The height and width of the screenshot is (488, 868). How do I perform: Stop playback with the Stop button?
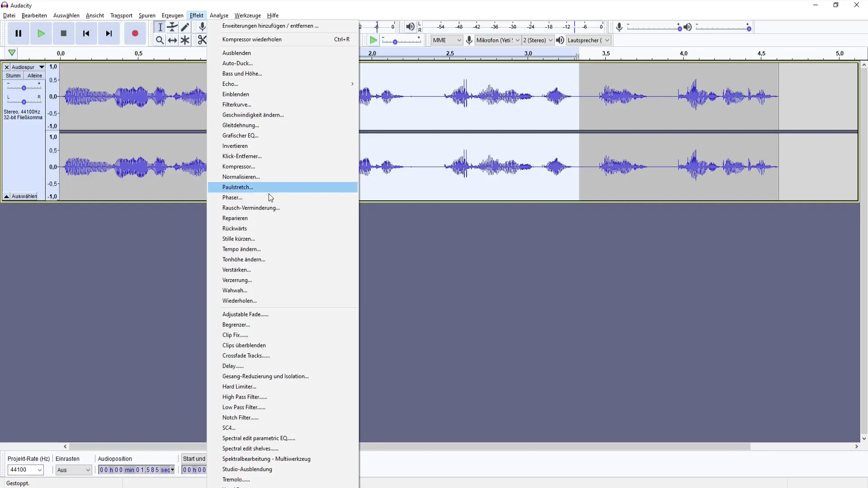pyautogui.click(x=64, y=33)
